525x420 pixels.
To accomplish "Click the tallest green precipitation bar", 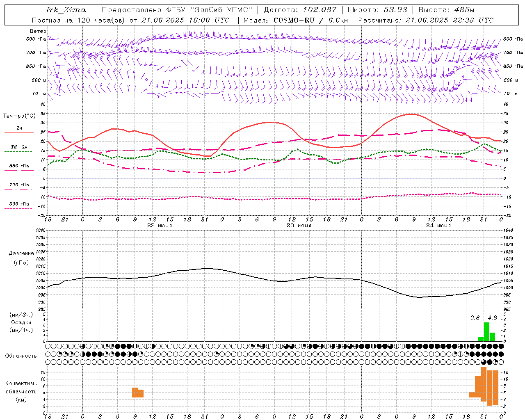I will [x=486, y=332].
